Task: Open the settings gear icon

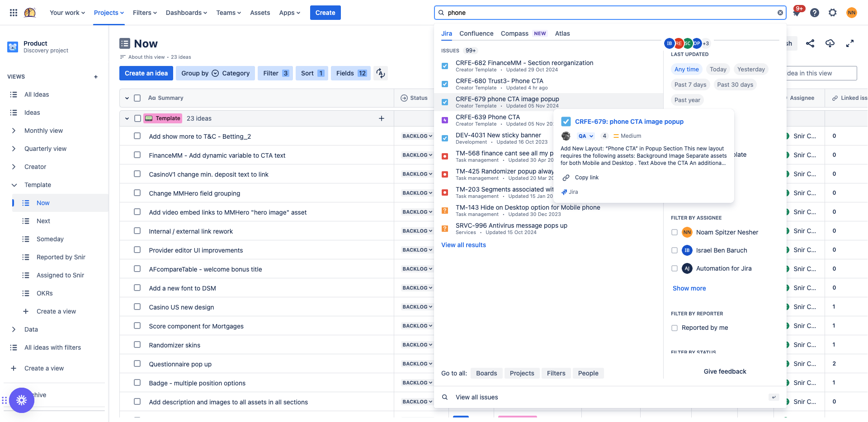Action: tap(833, 13)
